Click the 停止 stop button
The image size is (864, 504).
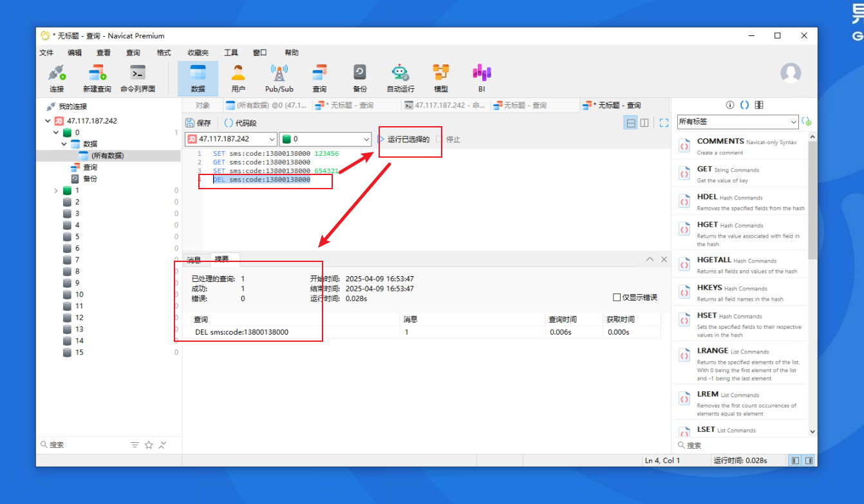tap(449, 139)
